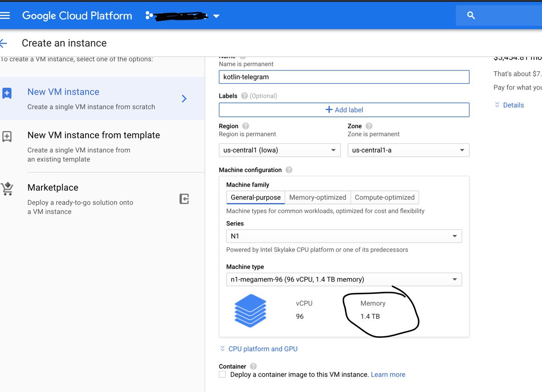The height and width of the screenshot is (392, 542).
Task: Click the project hexagon dots icon
Action: pos(149,16)
